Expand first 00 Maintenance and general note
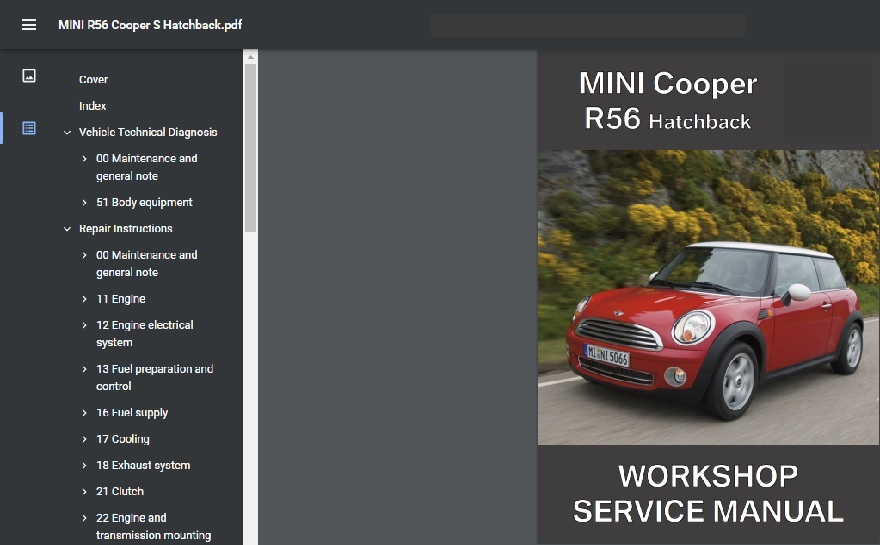The height and width of the screenshot is (545, 880). pyautogui.click(x=84, y=158)
